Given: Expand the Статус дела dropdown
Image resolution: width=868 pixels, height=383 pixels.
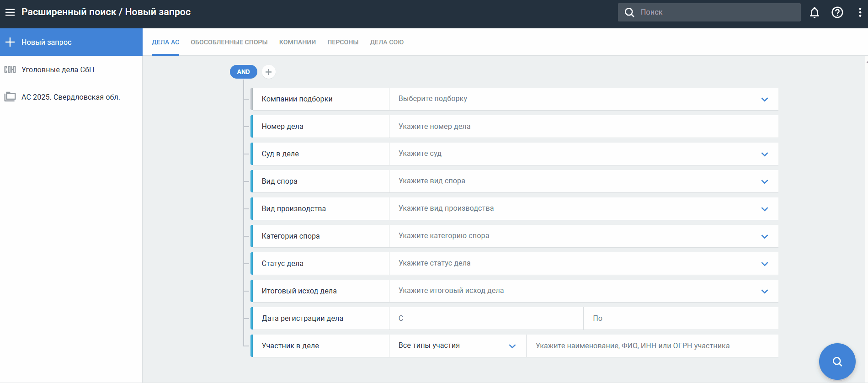Looking at the screenshot, I should coord(764,264).
